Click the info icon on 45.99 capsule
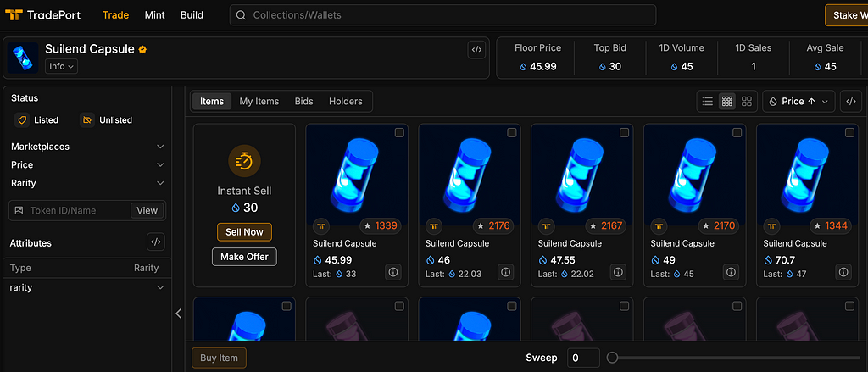 click(x=393, y=272)
